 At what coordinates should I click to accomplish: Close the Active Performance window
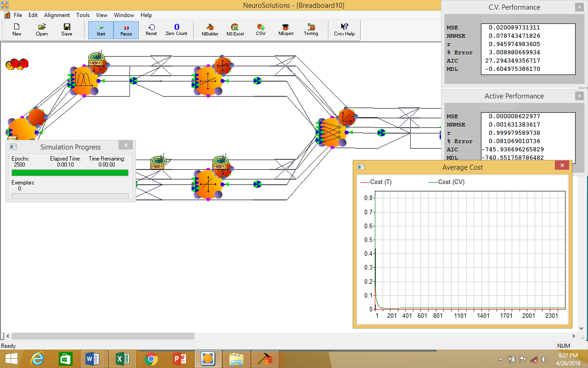579,96
